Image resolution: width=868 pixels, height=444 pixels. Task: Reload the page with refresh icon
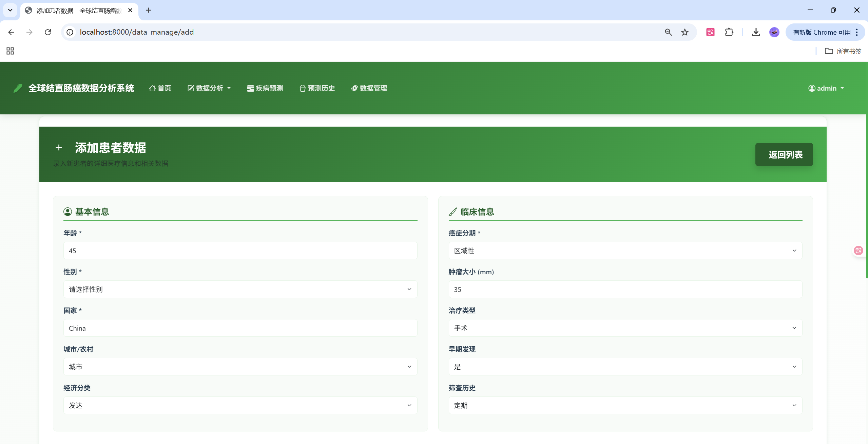pos(48,32)
